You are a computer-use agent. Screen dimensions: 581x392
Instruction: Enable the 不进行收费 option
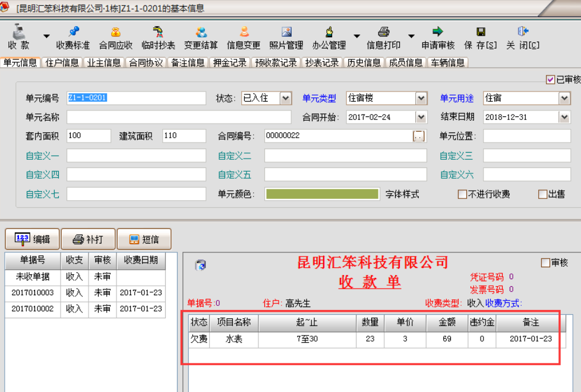pyautogui.click(x=461, y=194)
